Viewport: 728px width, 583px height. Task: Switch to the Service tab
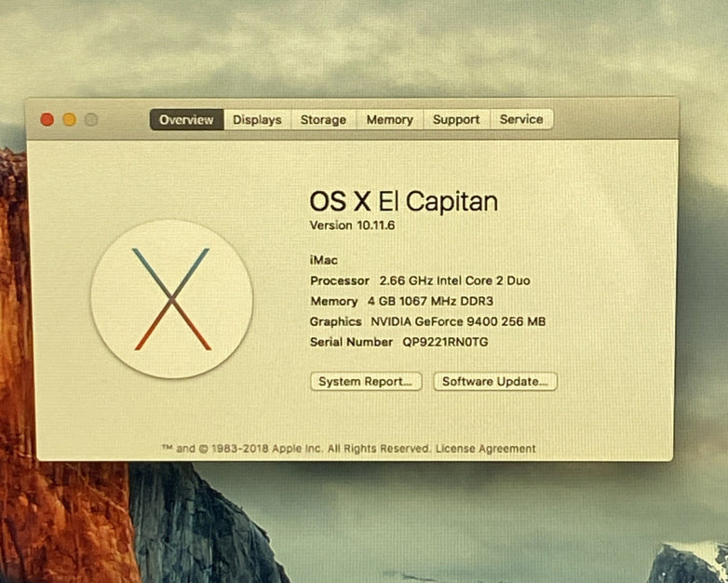click(521, 119)
